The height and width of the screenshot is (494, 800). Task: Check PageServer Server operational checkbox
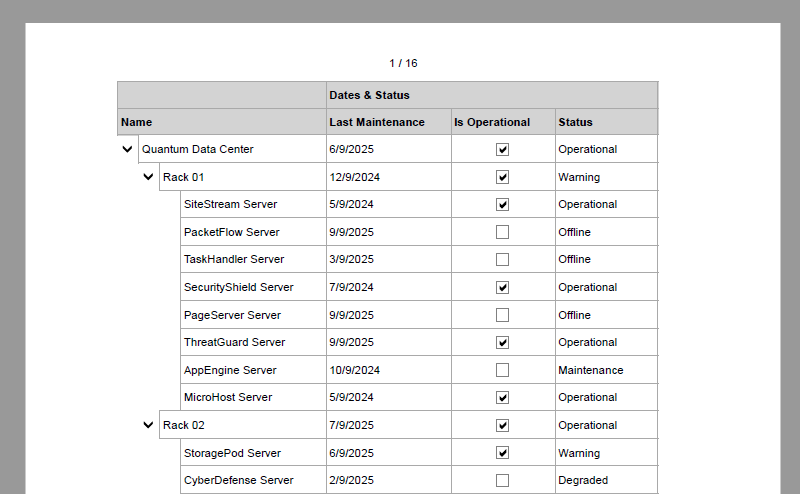[503, 315]
